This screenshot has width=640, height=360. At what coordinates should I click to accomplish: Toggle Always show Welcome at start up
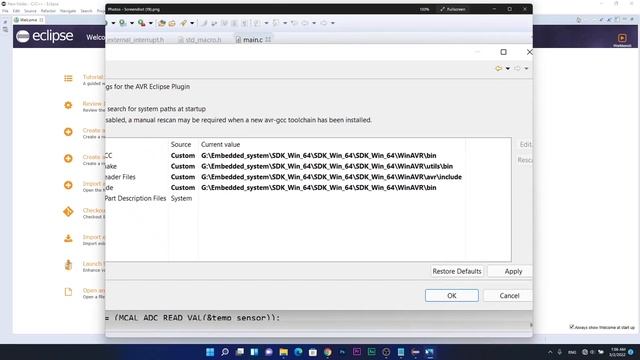572,327
